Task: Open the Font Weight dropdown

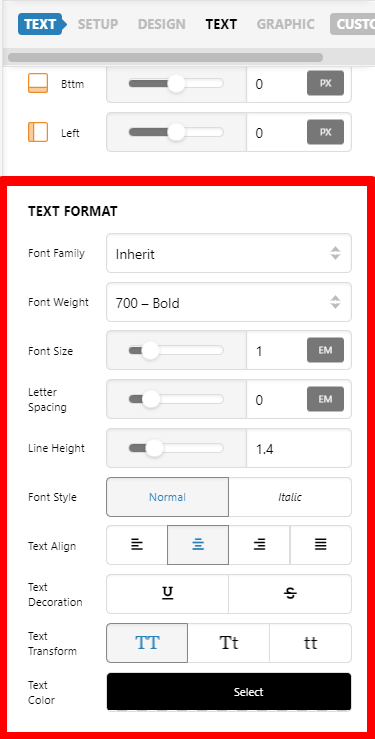Action: tap(229, 302)
